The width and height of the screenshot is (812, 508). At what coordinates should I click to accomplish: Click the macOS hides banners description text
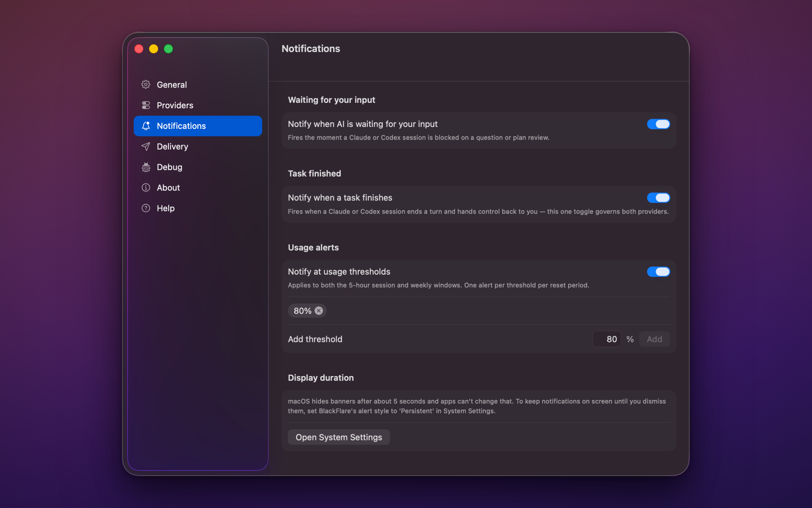pos(477,406)
